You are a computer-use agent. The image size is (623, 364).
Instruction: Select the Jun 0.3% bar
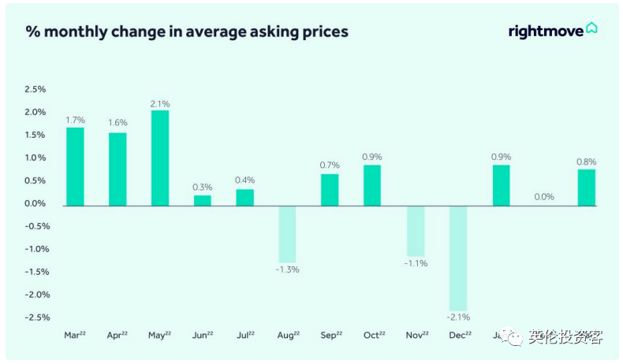[203, 200]
